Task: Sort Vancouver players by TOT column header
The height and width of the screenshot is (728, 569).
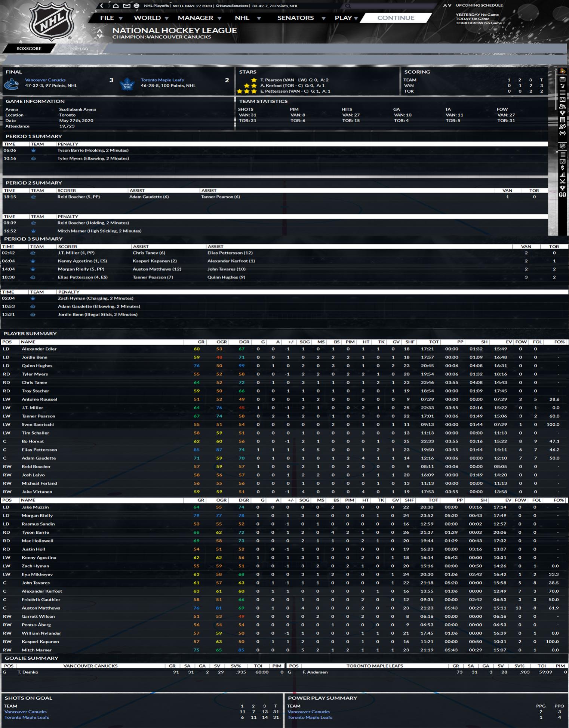Action: click(434, 342)
